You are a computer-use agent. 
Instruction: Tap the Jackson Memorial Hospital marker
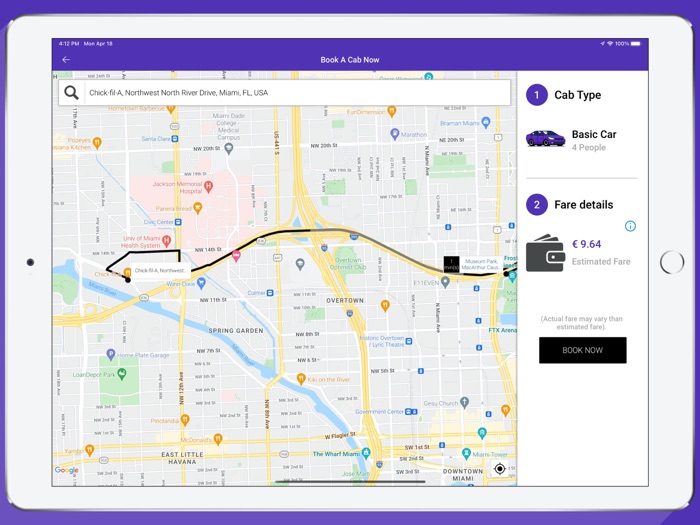pyautogui.click(x=208, y=185)
